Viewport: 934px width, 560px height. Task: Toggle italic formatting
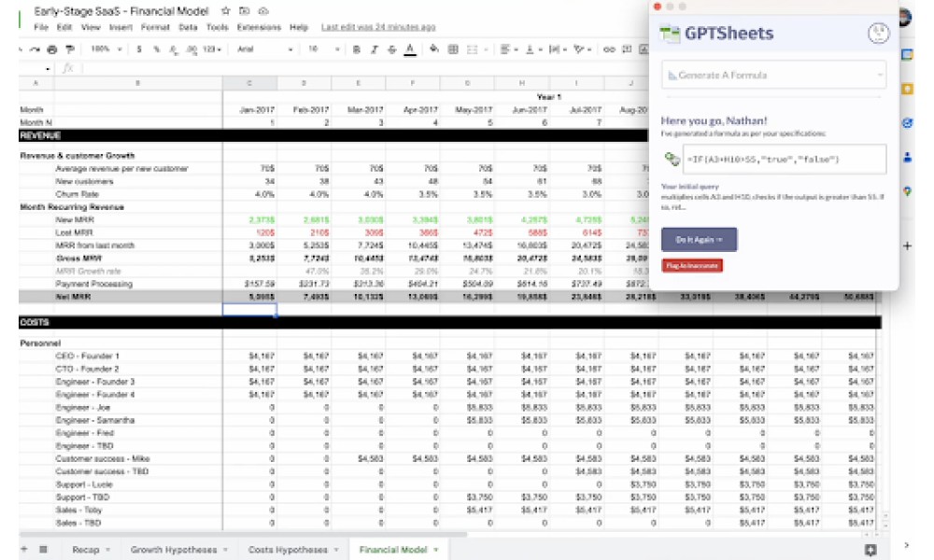(x=375, y=49)
